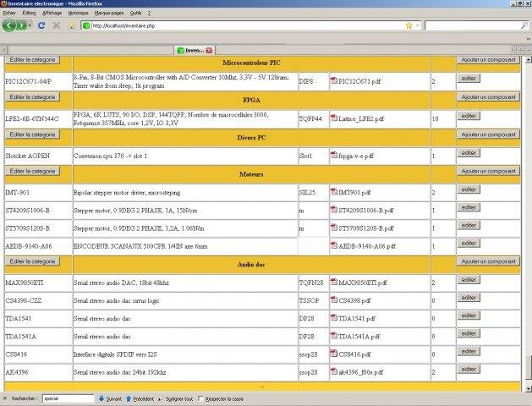
Task: Click the vertical scrollbar thumb
Action: click(x=529, y=368)
